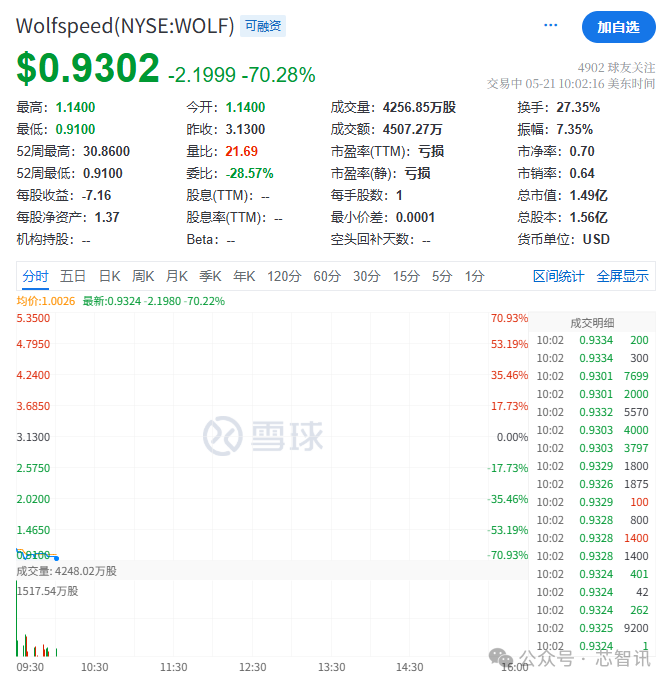Image resolution: width=672 pixels, height=685 pixels.
Task: Click the 全屏显示 link
Action: point(622,276)
